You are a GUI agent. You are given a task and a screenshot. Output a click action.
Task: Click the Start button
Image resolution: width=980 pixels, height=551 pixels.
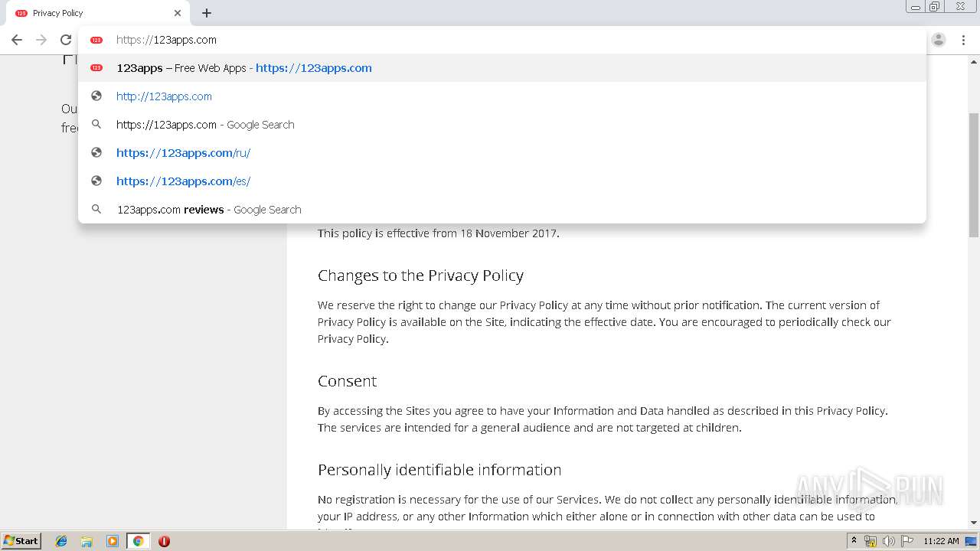(21, 541)
